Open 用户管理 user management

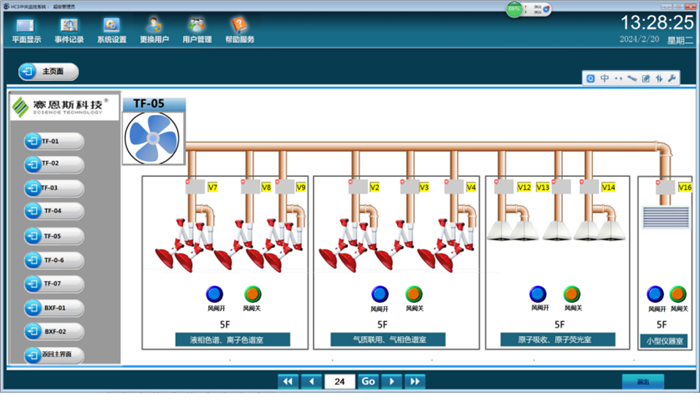(x=196, y=29)
